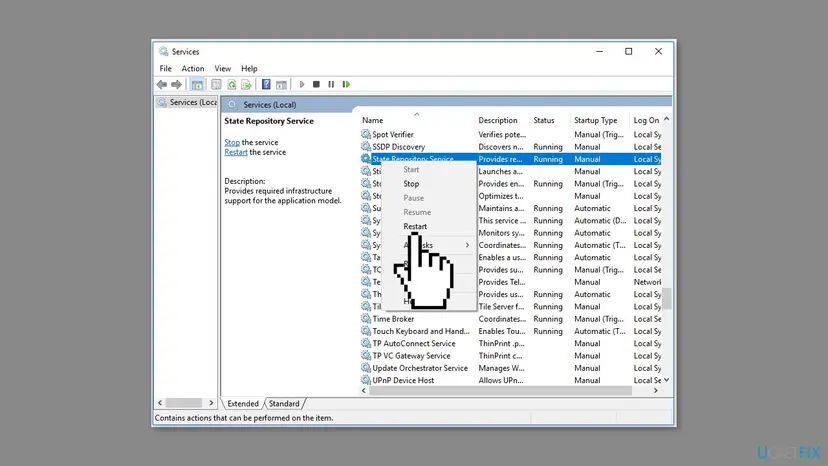Click the gear icon for TP AutoConnect Service

pos(365,343)
